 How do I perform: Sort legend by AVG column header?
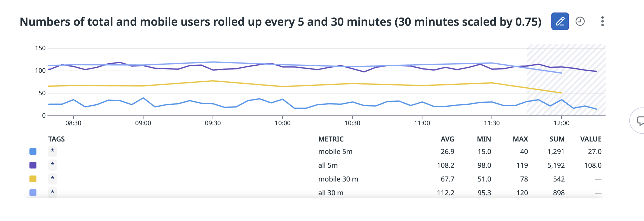tap(447, 139)
